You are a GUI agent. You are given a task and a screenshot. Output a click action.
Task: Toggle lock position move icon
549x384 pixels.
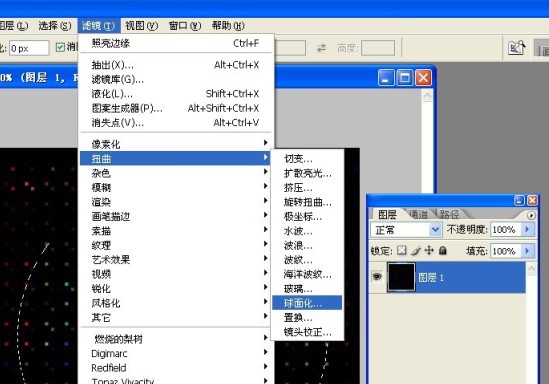pyautogui.click(x=429, y=250)
